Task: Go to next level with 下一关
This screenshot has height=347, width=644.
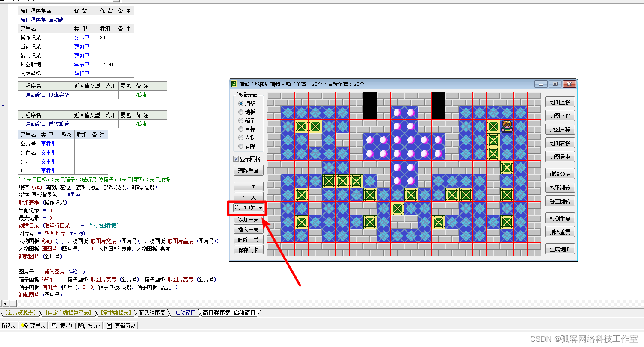Action: (x=249, y=197)
